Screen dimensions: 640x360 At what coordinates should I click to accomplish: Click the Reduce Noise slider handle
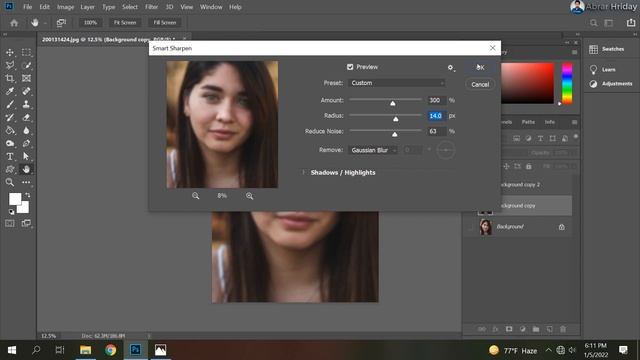point(395,134)
